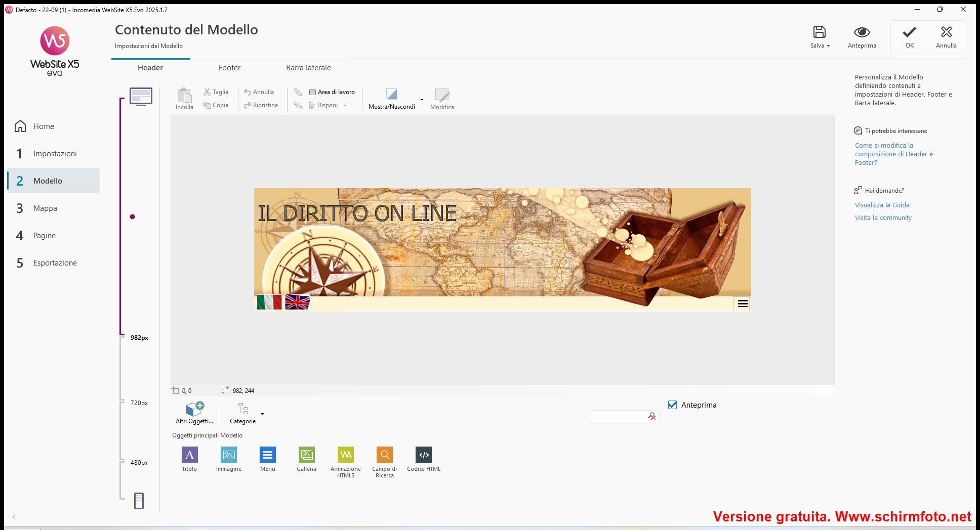Expand the Categorie dropdown

pos(262,414)
